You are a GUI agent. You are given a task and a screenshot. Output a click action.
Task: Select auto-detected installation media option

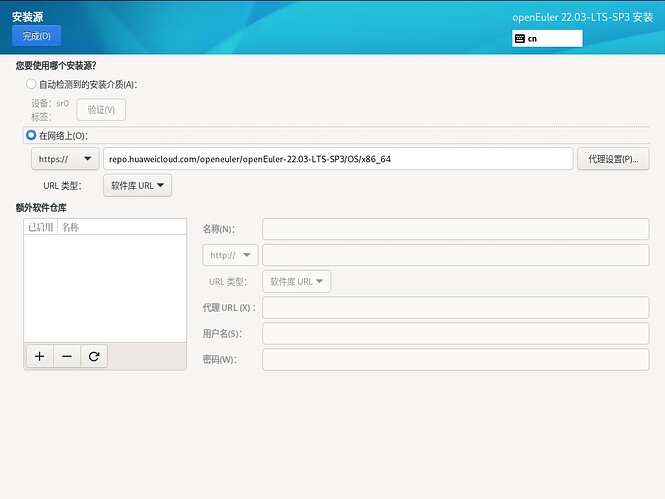pos(32,85)
